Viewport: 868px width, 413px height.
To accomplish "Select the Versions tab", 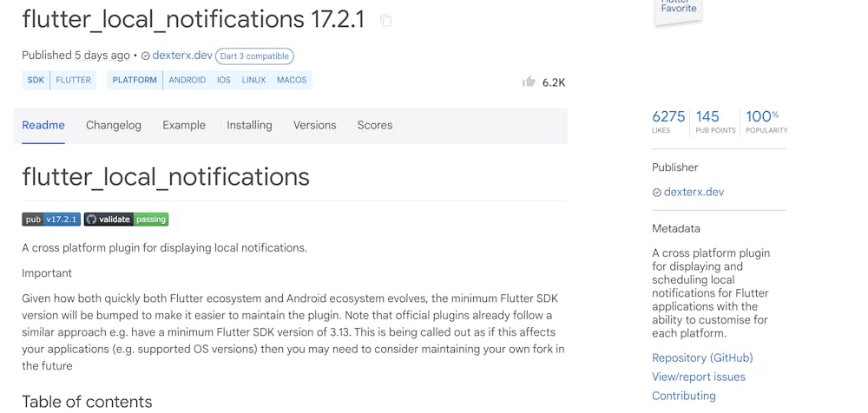I will [x=314, y=125].
